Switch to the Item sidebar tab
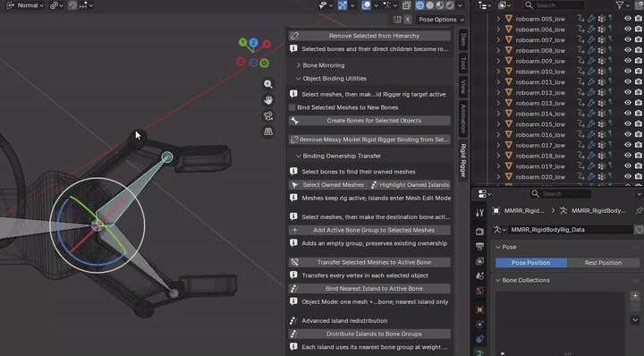This screenshot has width=644, height=356. 463,40
